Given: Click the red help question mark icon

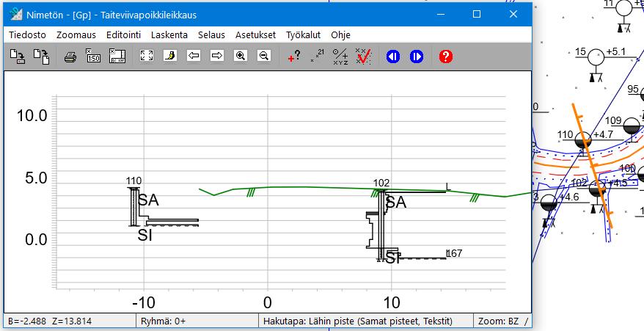Looking at the screenshot, I should click(446, 57).
